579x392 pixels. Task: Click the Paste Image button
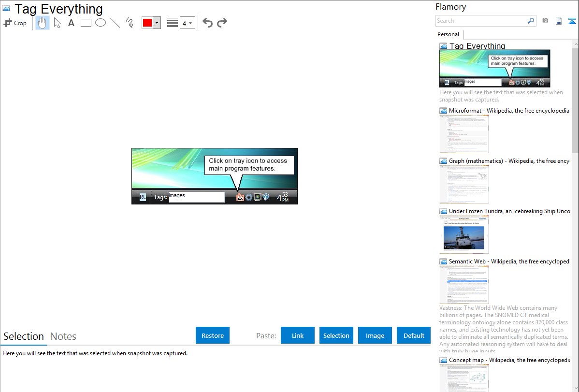pos(375,335)
